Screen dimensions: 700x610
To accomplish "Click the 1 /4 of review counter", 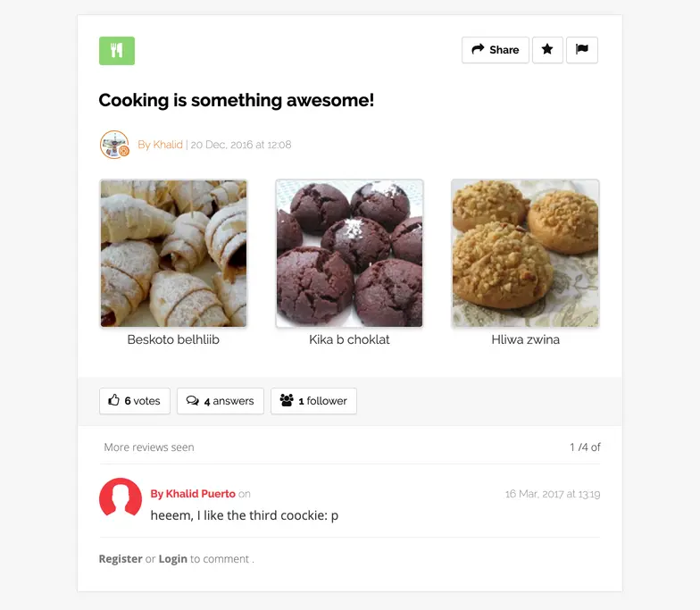I will (x=585, y=447).
